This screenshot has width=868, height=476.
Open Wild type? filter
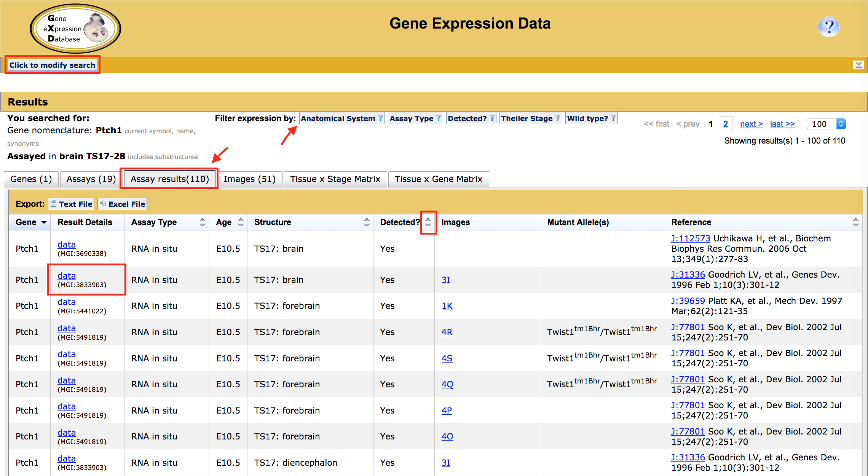click(591, 118)
